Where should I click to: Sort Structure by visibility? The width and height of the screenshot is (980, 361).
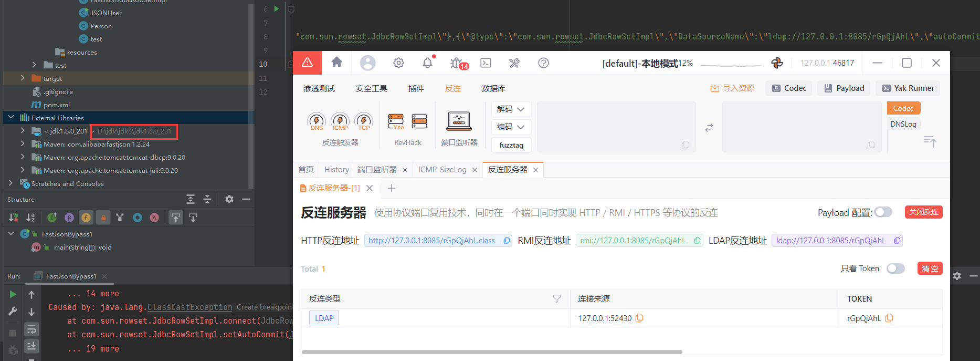tap(14, 218)
